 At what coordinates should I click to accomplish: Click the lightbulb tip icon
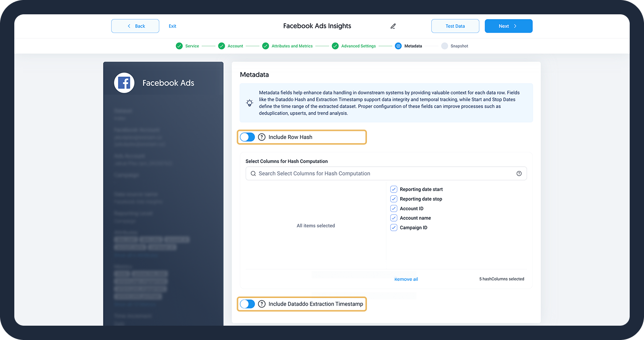coord(249,103)
